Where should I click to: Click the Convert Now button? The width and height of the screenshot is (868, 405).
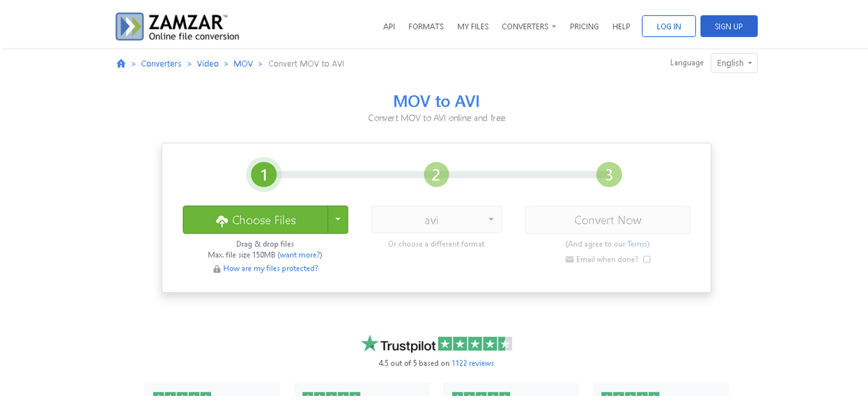[607, 220]
